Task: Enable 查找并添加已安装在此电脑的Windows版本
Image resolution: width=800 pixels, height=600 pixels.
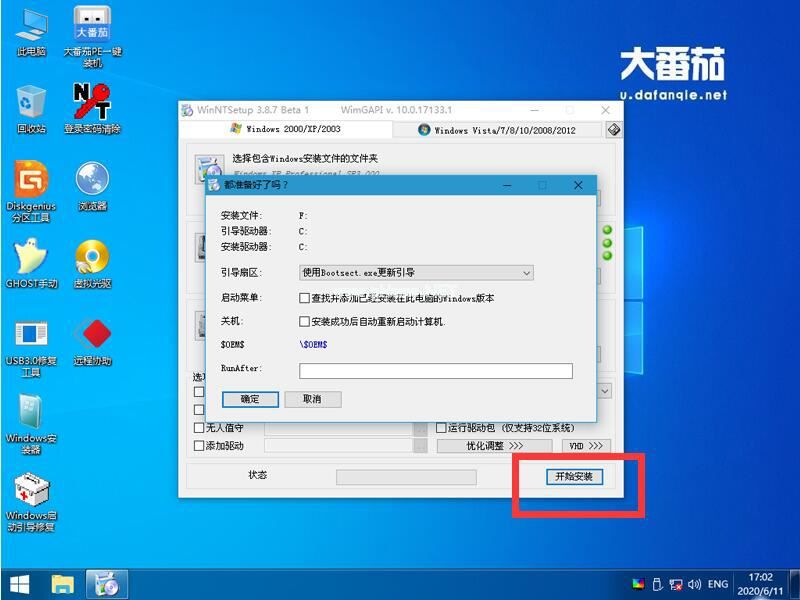Action: point(305,298)
